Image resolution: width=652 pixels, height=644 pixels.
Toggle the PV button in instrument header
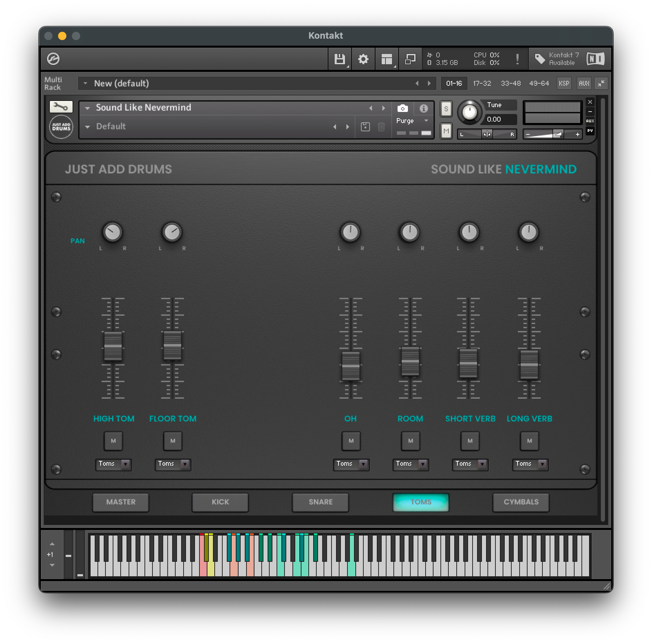pyautogui.click(x=590, y=131)
